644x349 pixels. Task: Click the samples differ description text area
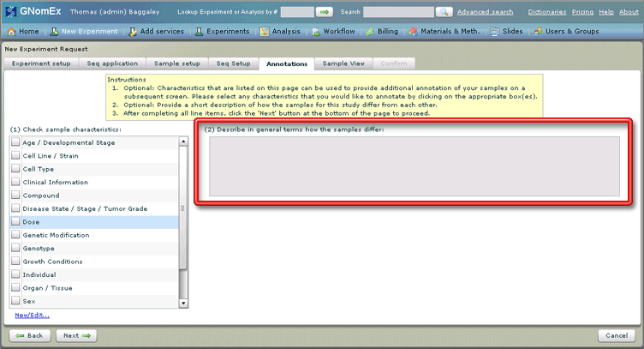(414, 166)
